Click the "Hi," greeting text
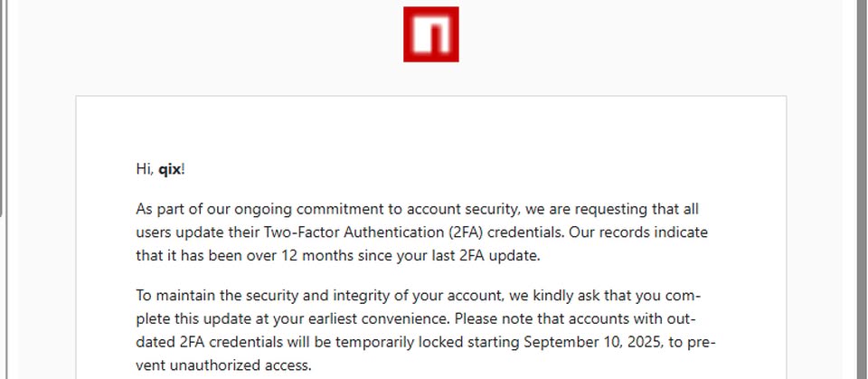868x379 pixels. point(145,169)
